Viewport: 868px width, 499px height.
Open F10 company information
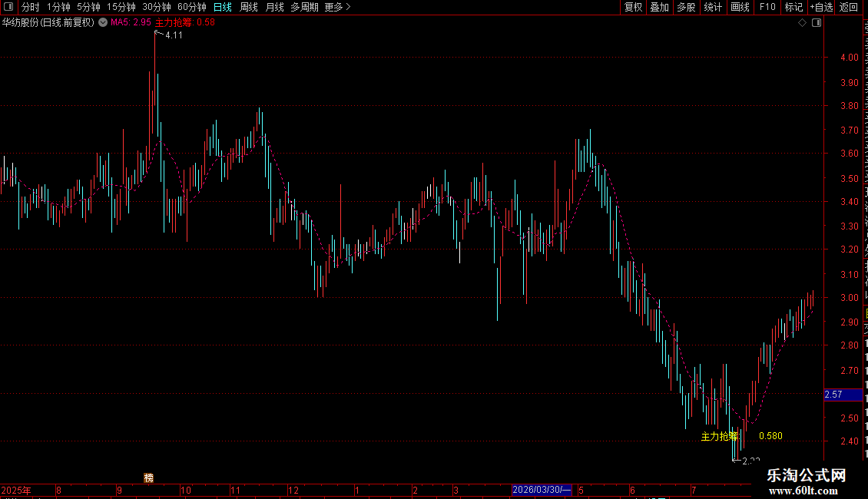(x=767, y=7)
